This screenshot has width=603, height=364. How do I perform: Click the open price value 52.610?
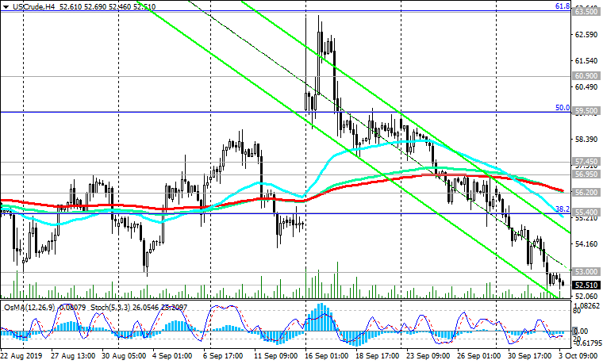[x=71, y=6]
